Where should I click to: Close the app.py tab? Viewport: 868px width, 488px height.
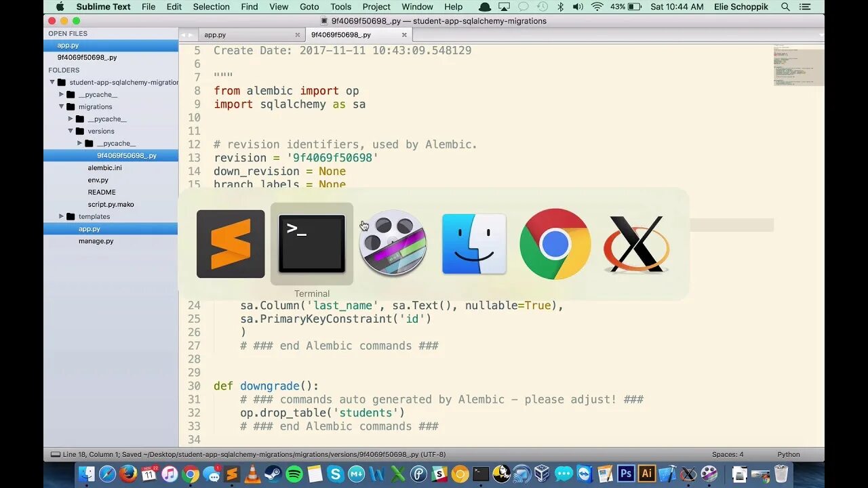pos(297,35)
